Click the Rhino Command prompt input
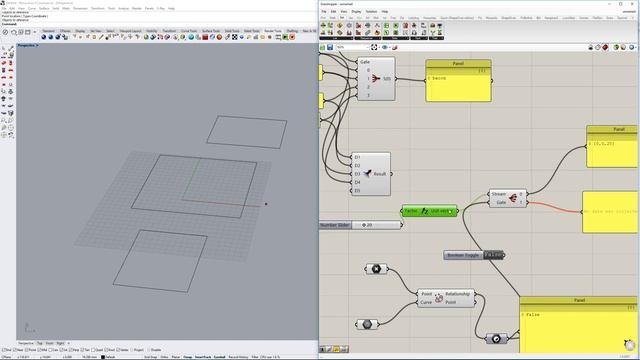Viewport: 640px width, 360px height. (x=159, y=24)
